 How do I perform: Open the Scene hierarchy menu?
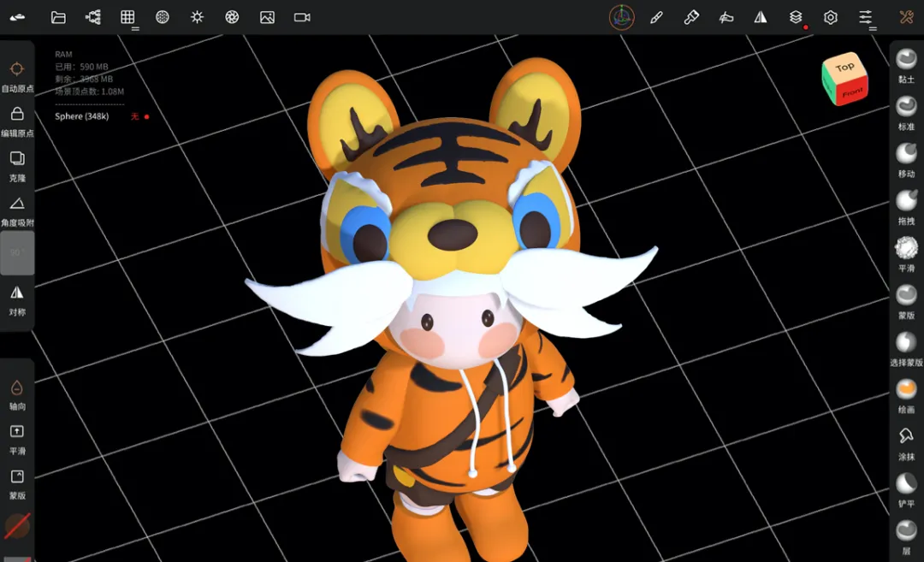(93, 17)
